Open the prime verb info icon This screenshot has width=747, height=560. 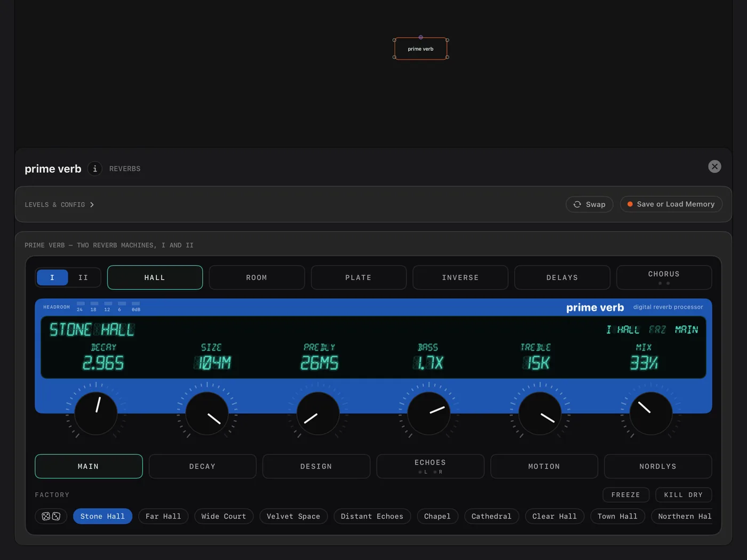(x=94, y=169)
